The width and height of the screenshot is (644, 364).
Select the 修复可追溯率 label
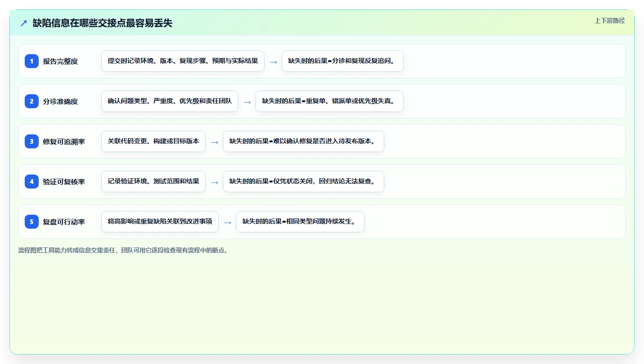point(64,141)
